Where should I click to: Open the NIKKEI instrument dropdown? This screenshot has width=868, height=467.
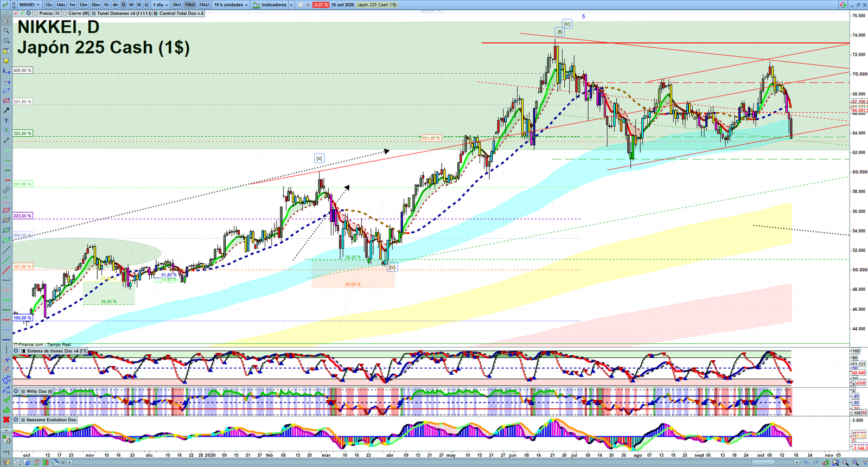tap(29, 5)
